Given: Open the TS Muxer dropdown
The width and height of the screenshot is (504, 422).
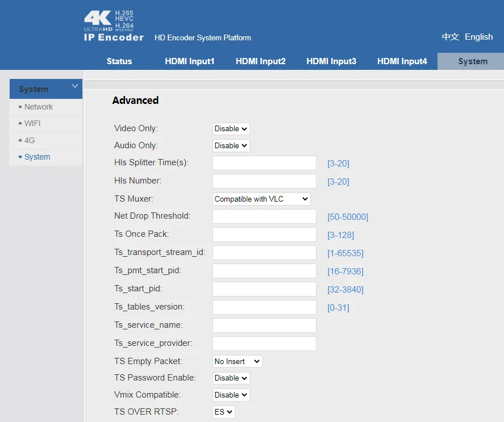Looking at the screenshot, I should pos(261,199).
